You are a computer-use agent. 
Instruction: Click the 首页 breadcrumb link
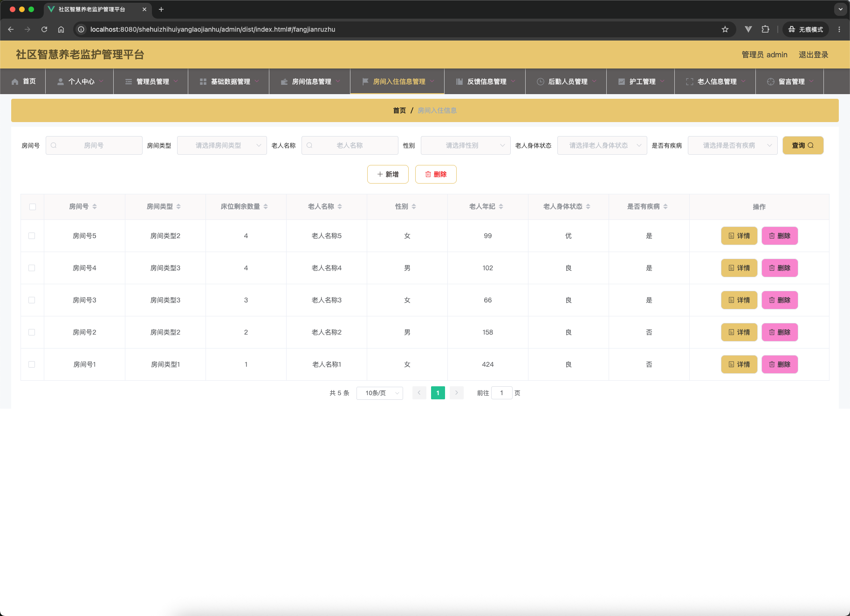(x=399, y=110)
